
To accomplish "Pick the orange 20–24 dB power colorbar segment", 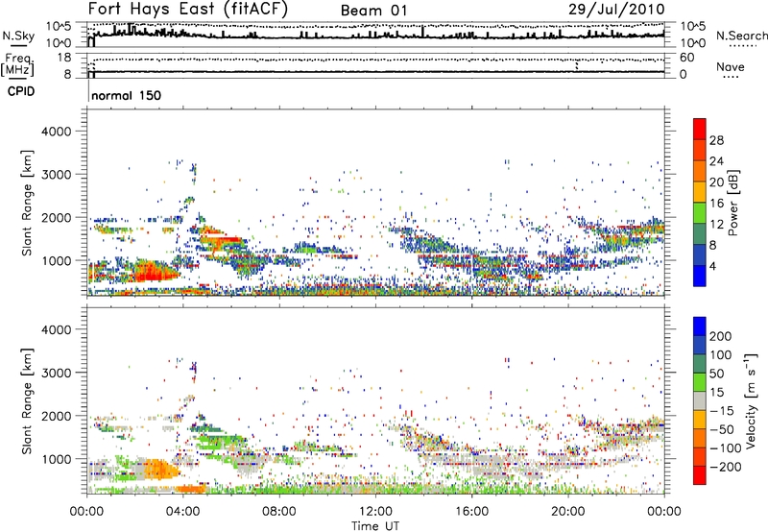I will click(700, 171).
